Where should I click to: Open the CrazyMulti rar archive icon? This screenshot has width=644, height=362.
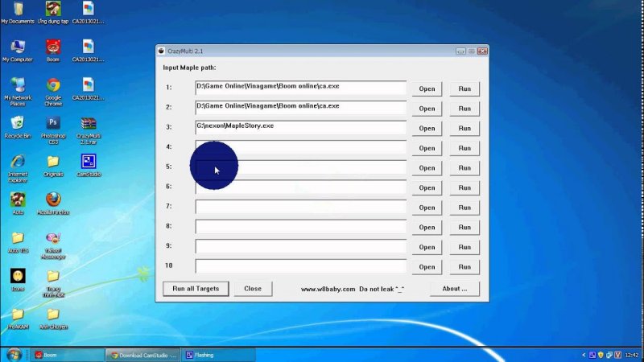coord(89,125)
